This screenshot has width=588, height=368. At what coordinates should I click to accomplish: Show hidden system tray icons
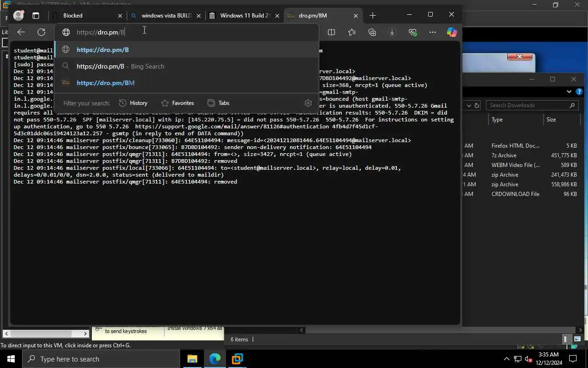point(506,359)
